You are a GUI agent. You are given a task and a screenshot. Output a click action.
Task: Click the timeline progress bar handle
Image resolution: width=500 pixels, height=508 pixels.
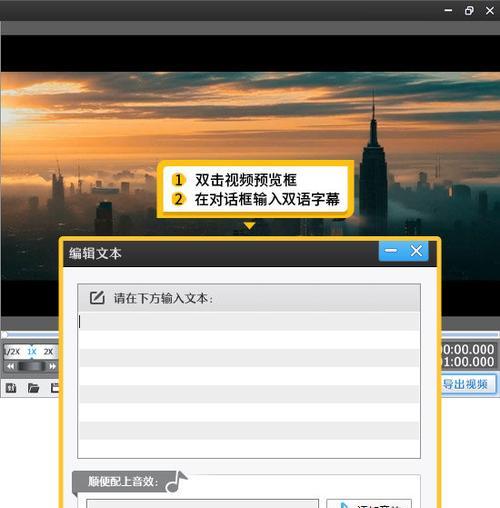[x=4, y=334]
